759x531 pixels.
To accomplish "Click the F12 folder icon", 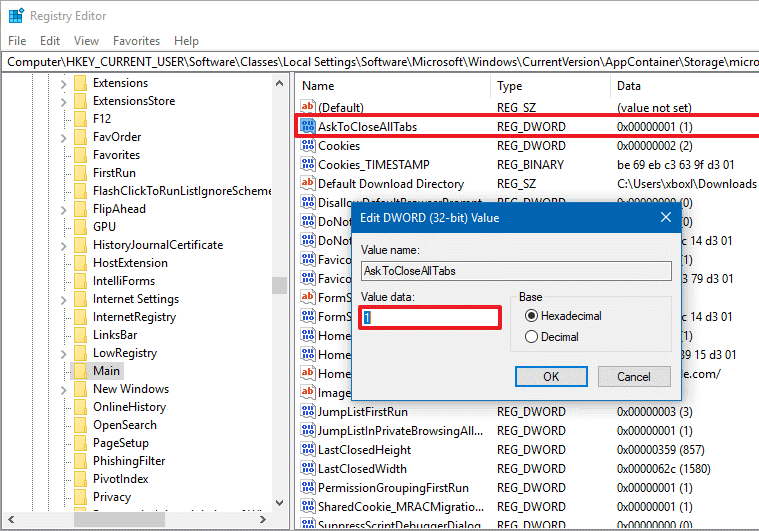I will (80, 119).
